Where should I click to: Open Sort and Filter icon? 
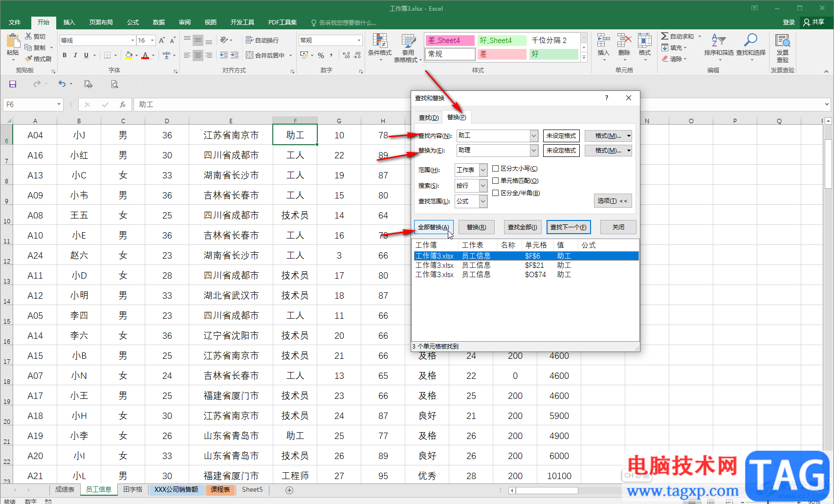click(719, 40)
